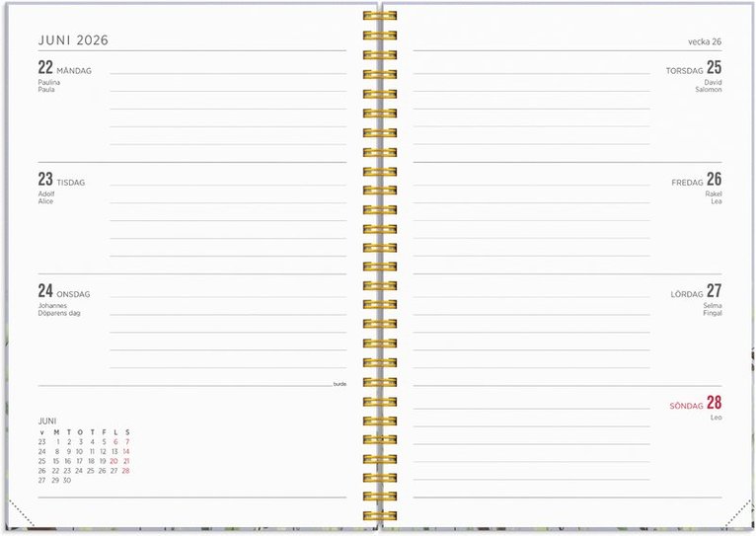Click the JUNI mini calendar title

coord(47,421)
